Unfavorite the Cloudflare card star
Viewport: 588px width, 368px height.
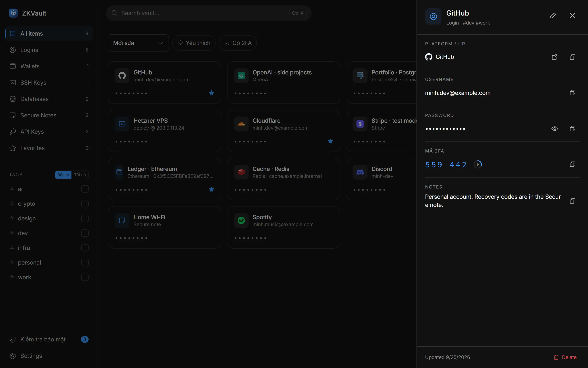pyautogui.click(x=330, y=141)
